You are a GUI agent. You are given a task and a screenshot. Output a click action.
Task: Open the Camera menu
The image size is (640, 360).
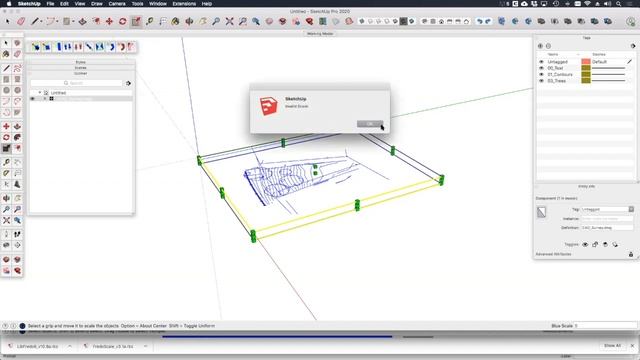[x=117, y=4]
